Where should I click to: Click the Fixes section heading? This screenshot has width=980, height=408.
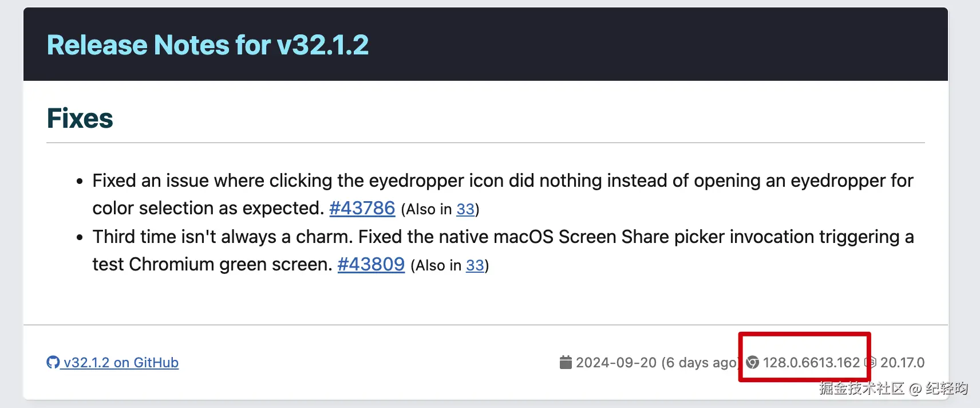point(80,119)
